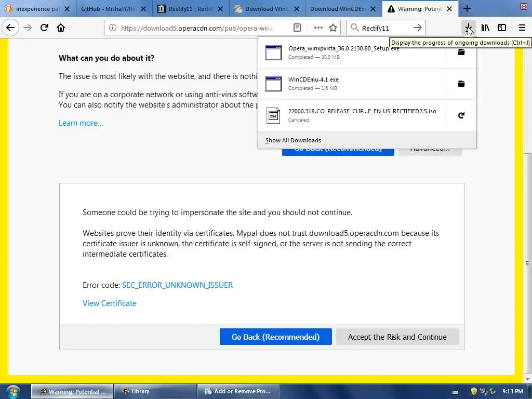Click SEC_ERROR_UNKNOWN_ISSUER error code link
The height and width of the screenshot is (399, 532).
point(178,285)
